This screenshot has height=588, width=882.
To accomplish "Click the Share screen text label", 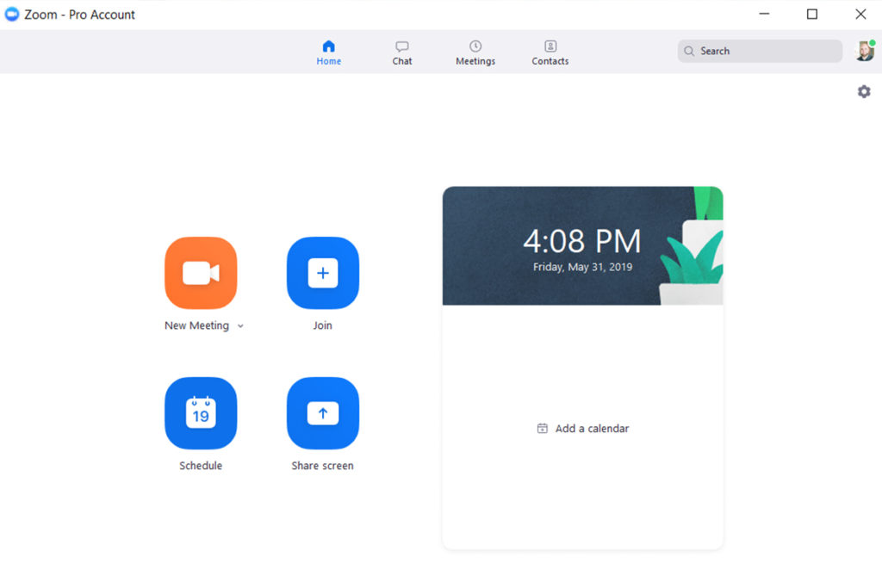I will point(322,466).
